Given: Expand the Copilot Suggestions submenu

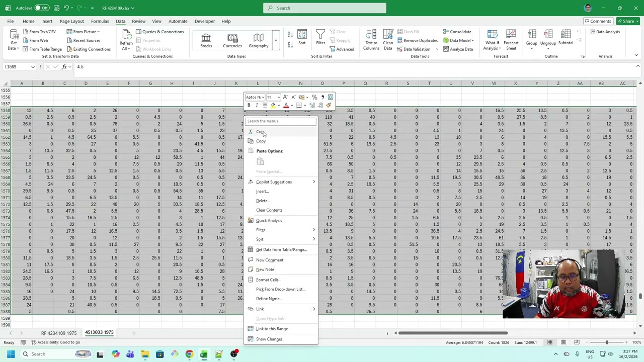Looking at the screenshot, I should pyautogui.click(x=281, y=182).
